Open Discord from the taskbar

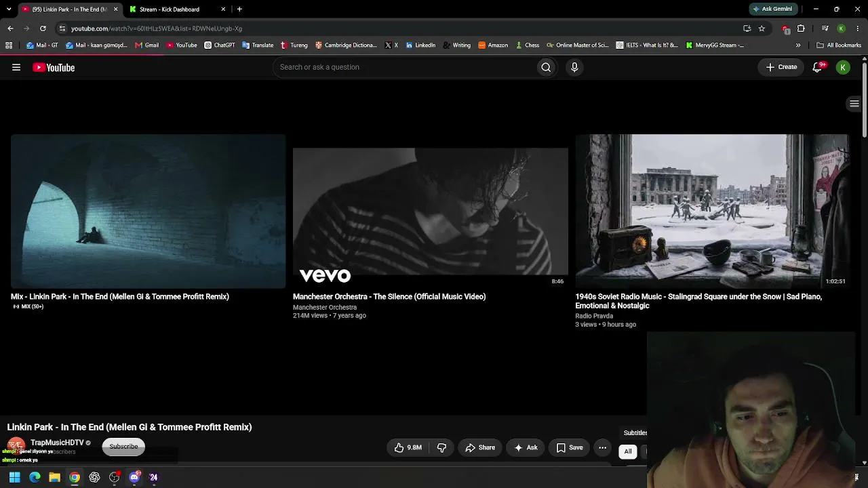point(134,477)
